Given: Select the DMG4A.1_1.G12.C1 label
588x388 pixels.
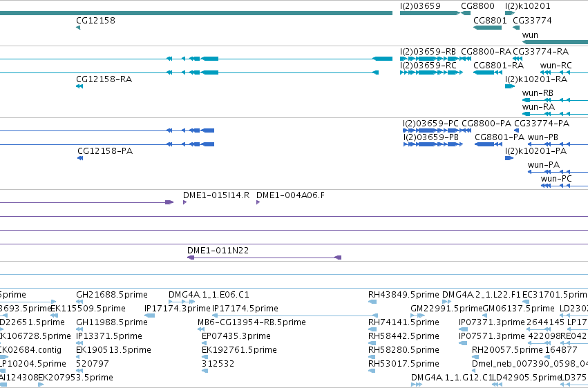Looking at the screenshot, I should 452,378.
